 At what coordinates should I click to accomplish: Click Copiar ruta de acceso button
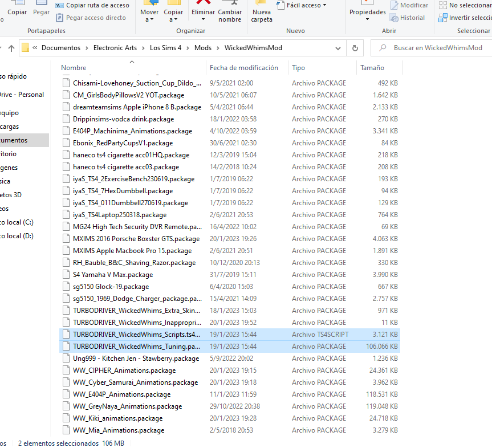[x=92, y=5]
